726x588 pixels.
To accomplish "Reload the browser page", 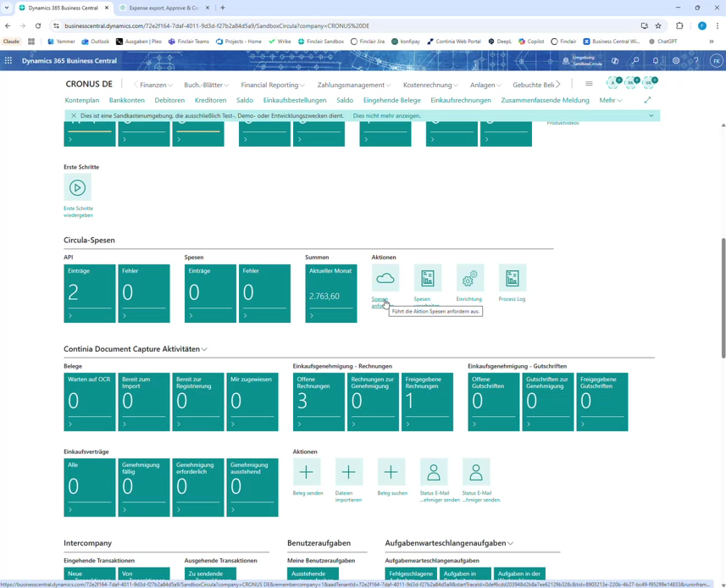I will tap(38, 26).
